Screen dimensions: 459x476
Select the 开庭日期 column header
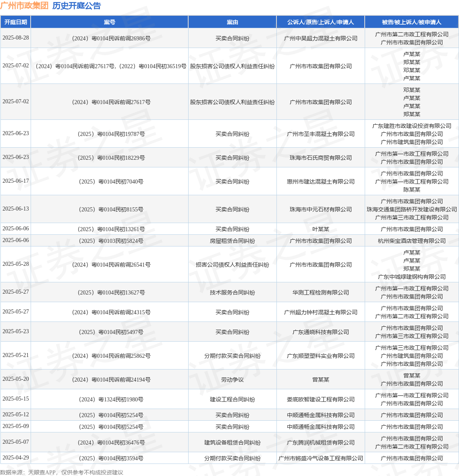[15, 22]
